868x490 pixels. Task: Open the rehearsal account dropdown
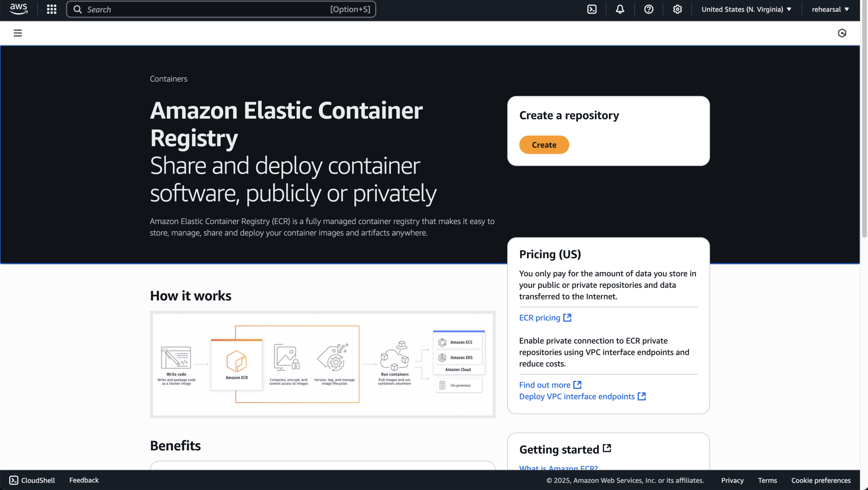830,9
